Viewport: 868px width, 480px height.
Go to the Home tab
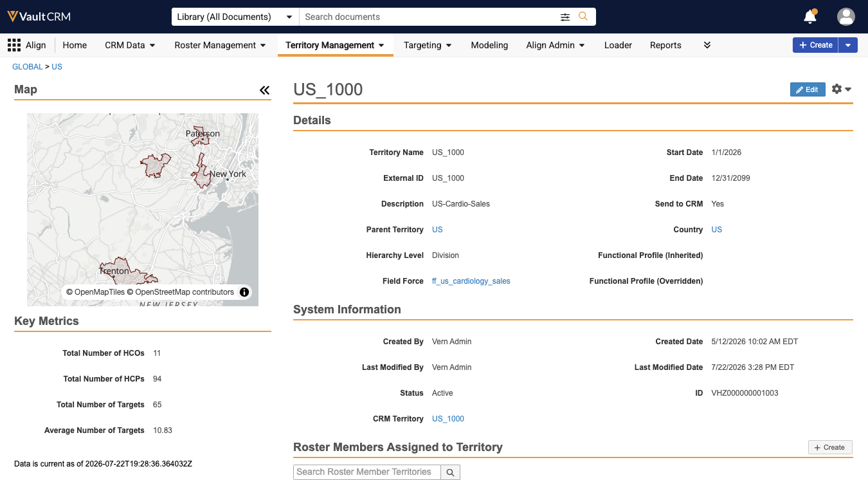tap(75, 45)
